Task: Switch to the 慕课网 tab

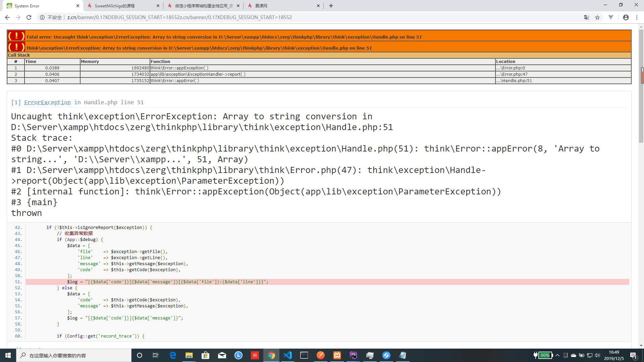Action: (283, 6)
